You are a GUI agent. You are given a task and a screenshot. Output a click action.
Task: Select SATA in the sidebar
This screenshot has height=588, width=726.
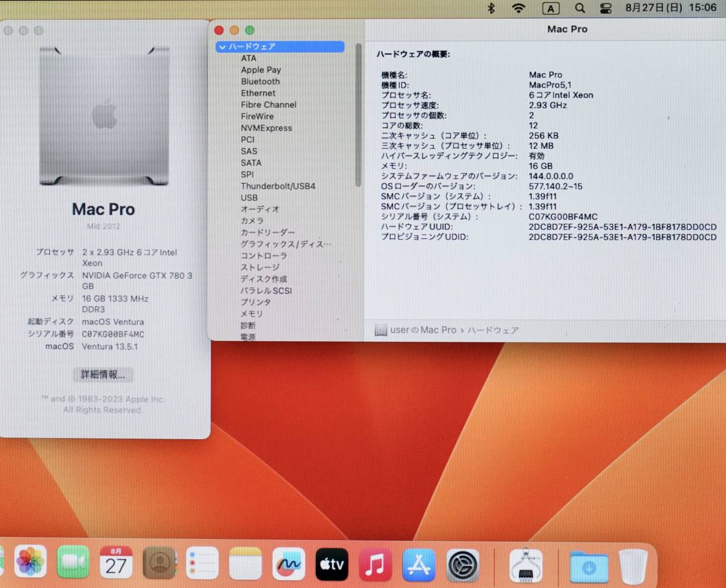click(x=251, y=163)
